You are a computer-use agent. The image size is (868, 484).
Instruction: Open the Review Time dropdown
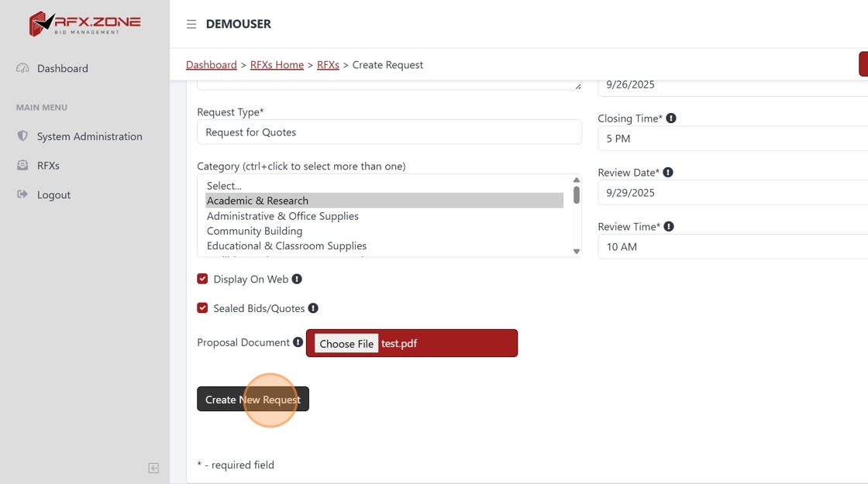pyautogui.click(x=732, y=247)
